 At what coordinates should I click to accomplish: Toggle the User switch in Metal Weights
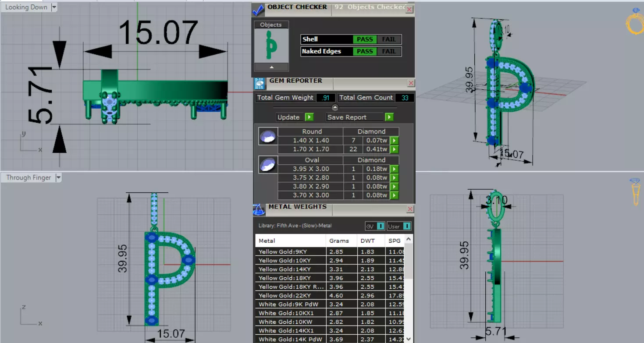pyautogui.click(x=407, y=226)
